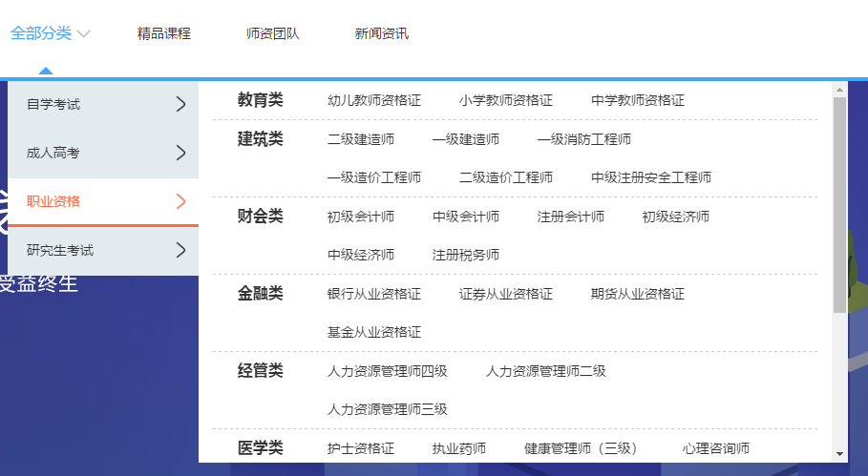Open 人力资源管理师四级 link
This screenshot has width=868, height=476.
[x=388, y=371]
